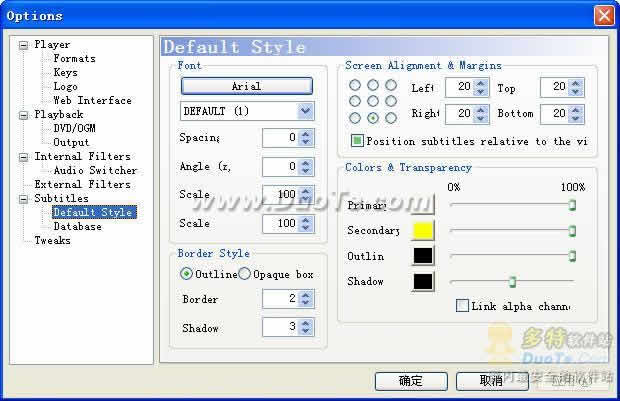Select top-left screen alignment
Viewport: 620px width, 401px height.
pos(355,85)
